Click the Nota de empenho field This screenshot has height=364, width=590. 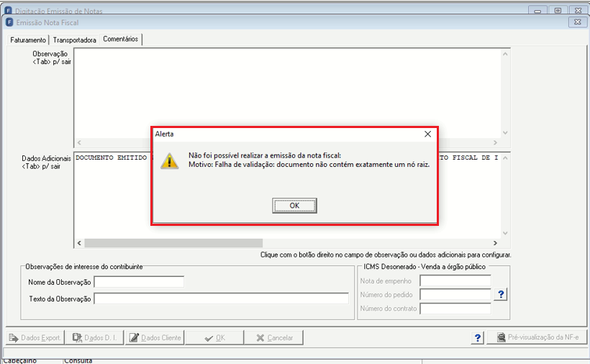click(455, 281)
